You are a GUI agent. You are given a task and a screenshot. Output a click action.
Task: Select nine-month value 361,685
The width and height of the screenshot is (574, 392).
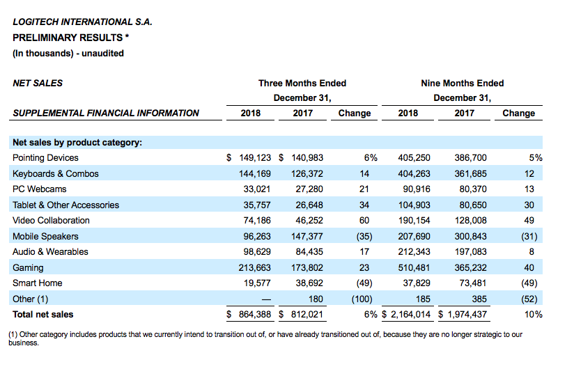(x=471, y=173)
